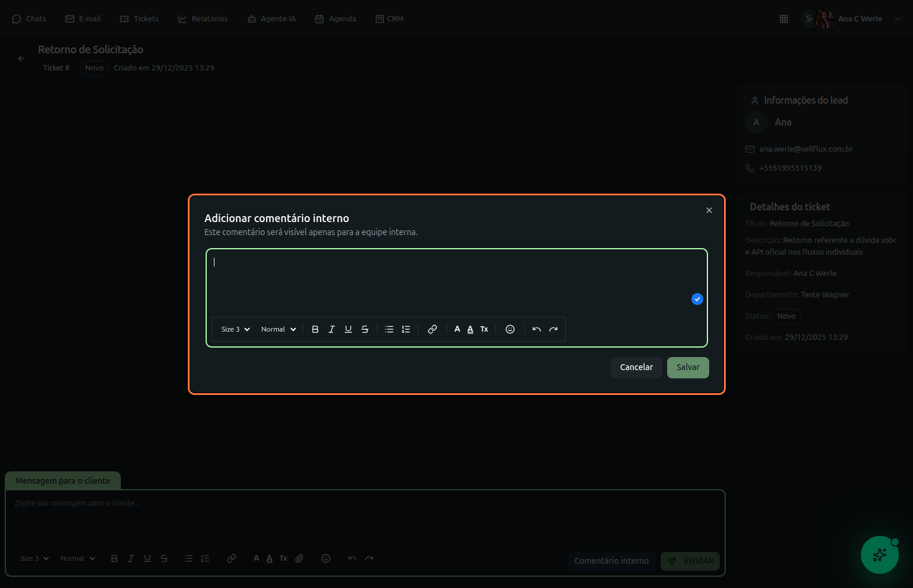
Task: Save the internal comment with Salvar
Action: pos(688,367)
